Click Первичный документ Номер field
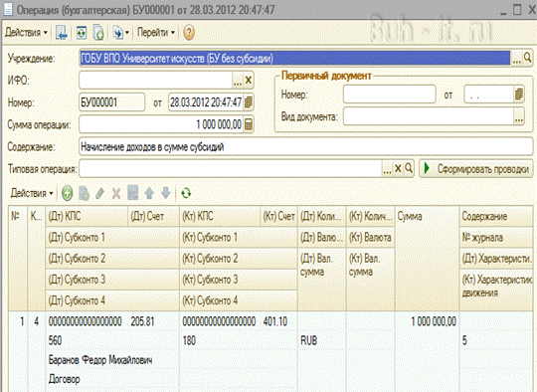This screenshot has height=392, width=537. [390, 94]
